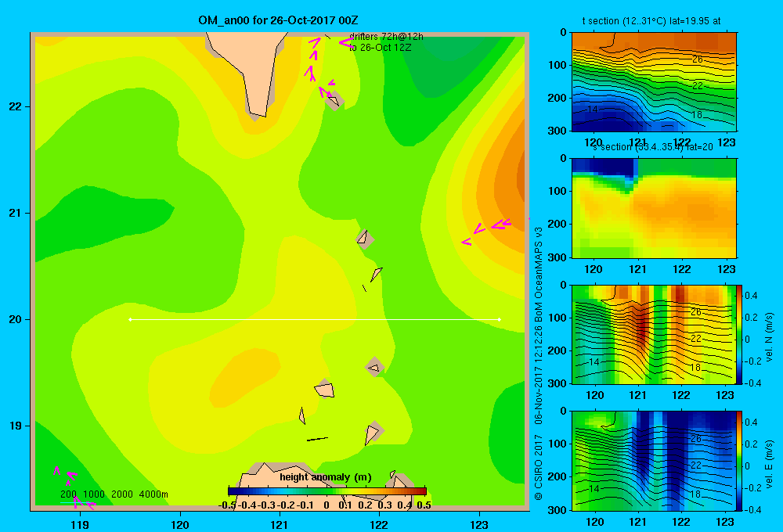Click the small island outline near latitude 19.5 east
Image resolution: width=783 pixels, height=532 pixels.
(x=374, y=367)
